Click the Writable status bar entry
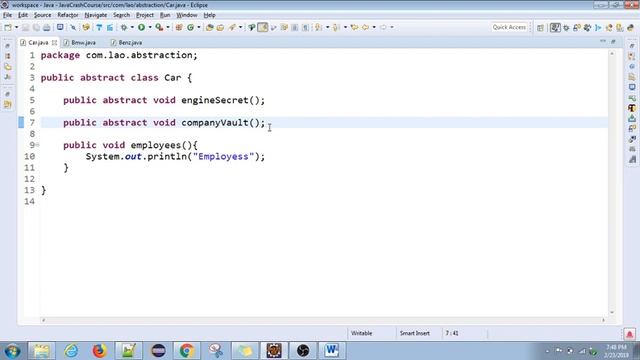The width and height of the screenshot is (640, 360). (x=362, y=333)
